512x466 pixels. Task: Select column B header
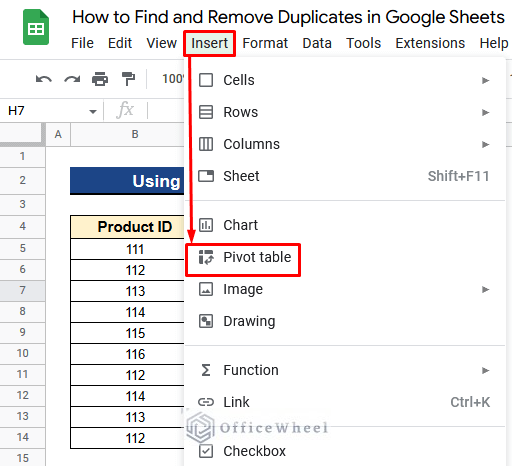pos(127,134)
